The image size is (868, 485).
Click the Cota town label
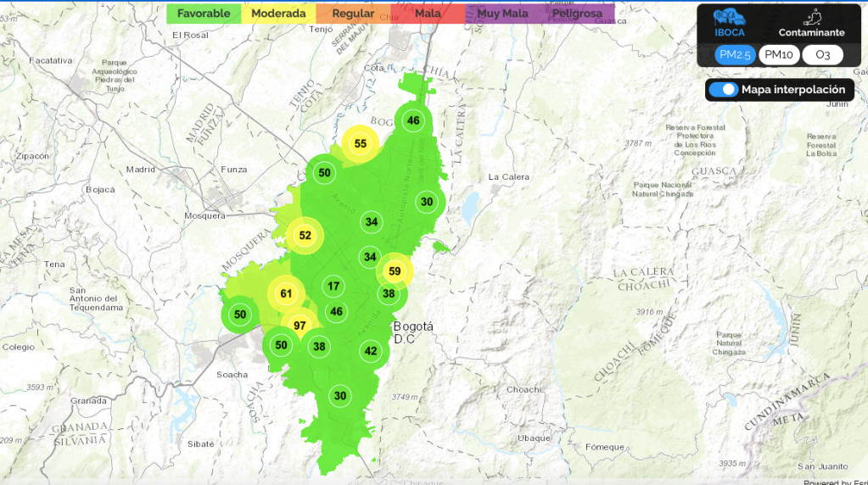pyautogui.click(x=373, y=68)
